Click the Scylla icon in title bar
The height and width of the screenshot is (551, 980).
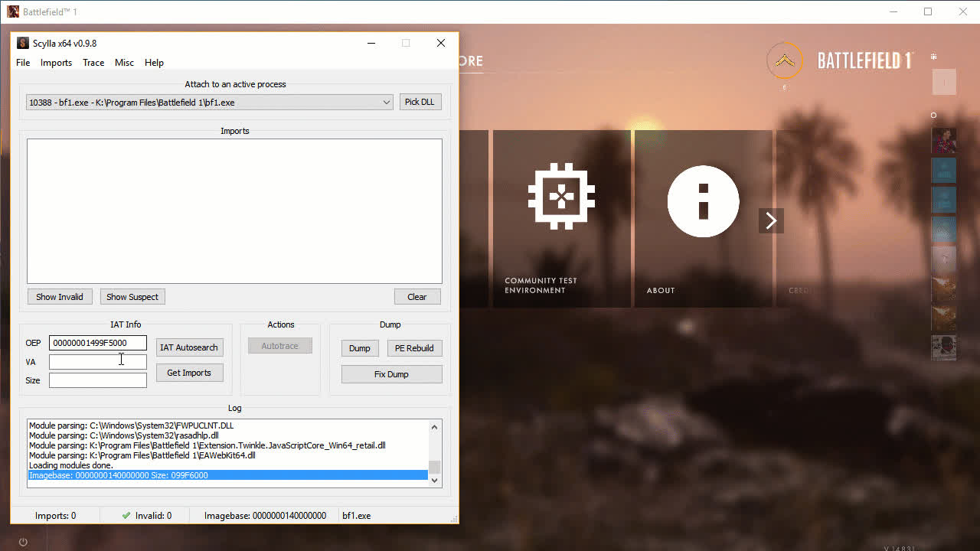pos(22,44)
